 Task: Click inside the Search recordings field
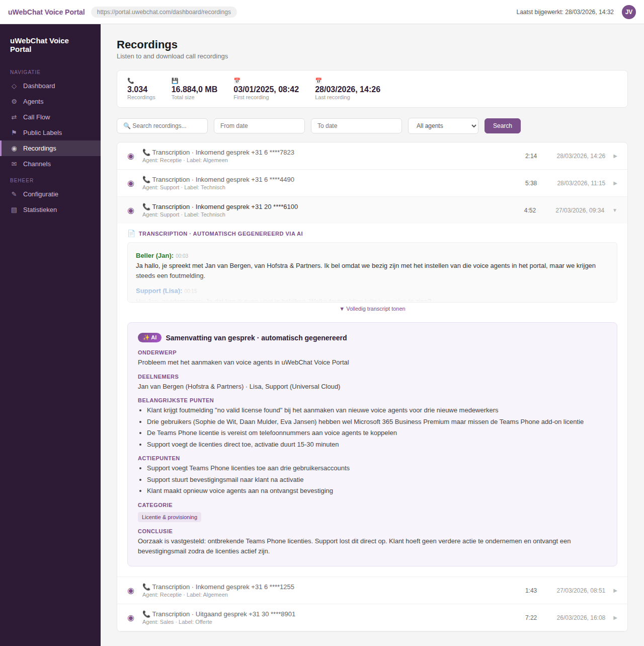coord(162,126)
